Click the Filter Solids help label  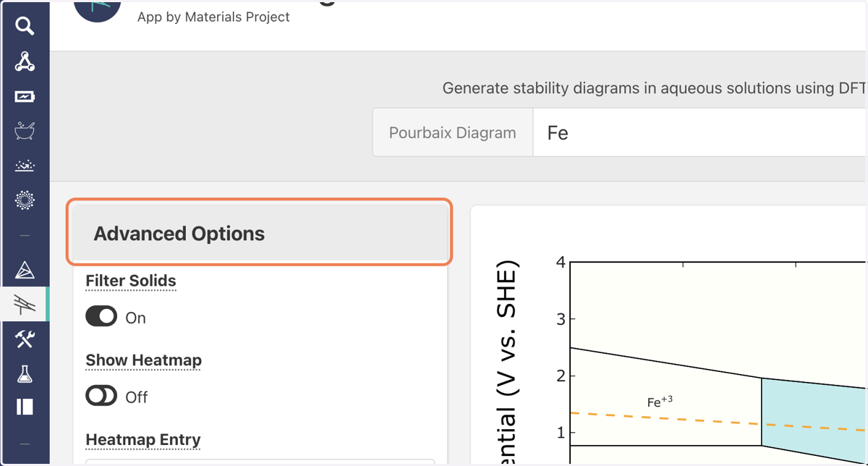pyautogui.click(x=131, y=281)
